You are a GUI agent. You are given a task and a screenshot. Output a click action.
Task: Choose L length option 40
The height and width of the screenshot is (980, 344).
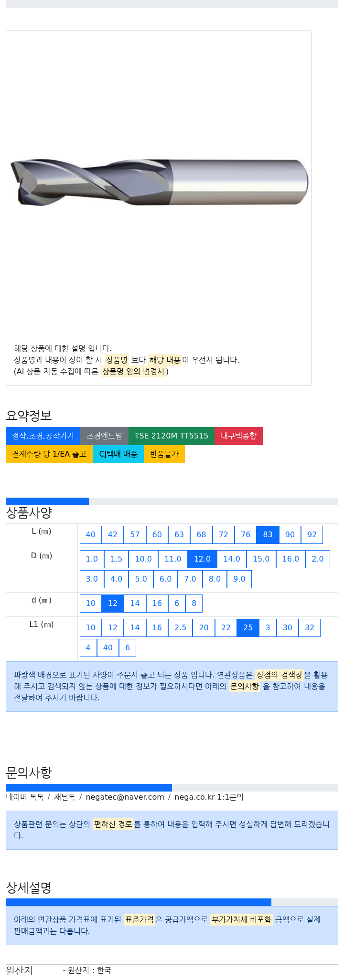tap(91, 534)
